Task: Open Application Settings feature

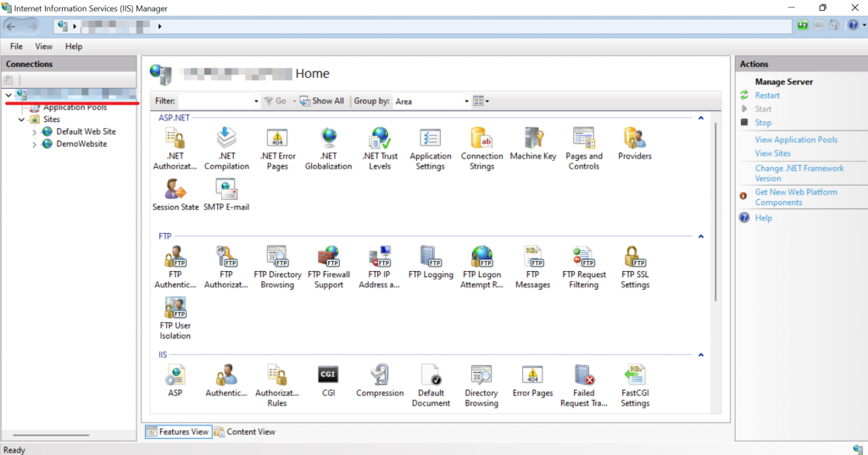Action: [430, 148]
